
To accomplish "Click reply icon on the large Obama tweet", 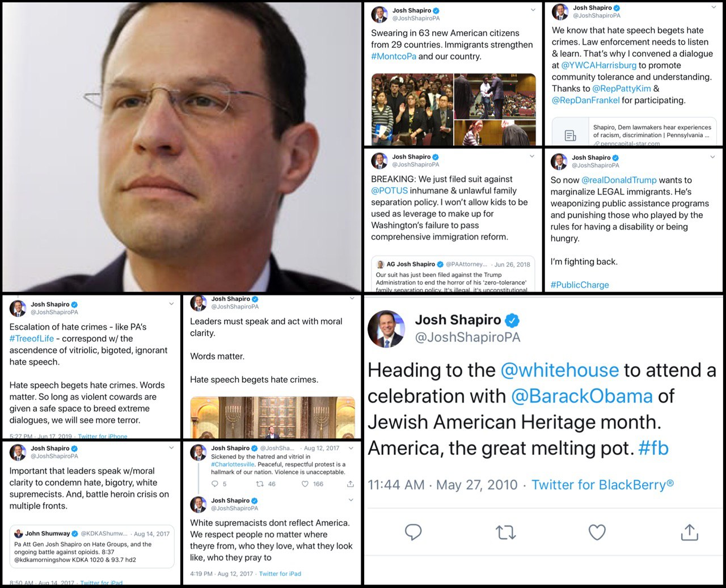I will (413, 532).
